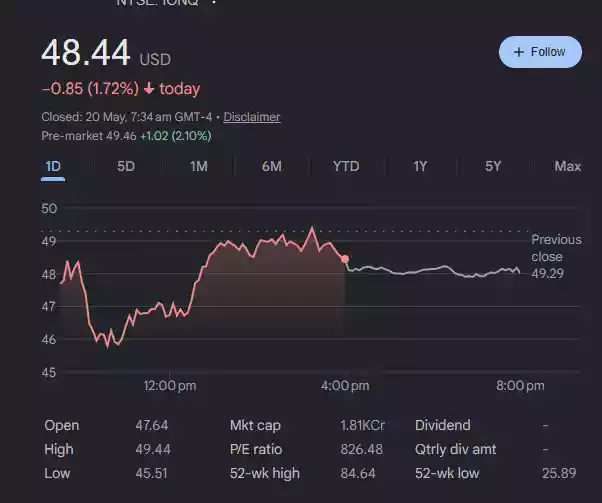The image size is (602, 503).
Task: Click the Pre-market 49.46 text
Action: tap(89, 136)
